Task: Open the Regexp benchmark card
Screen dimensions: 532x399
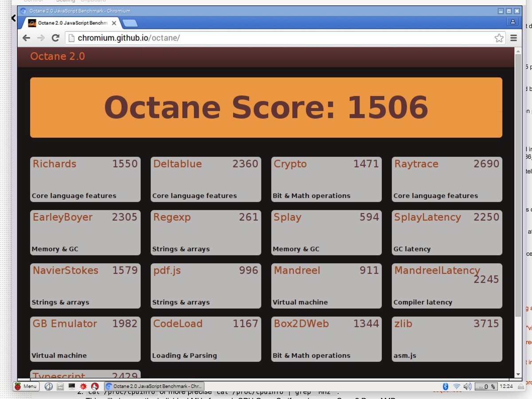Action: tap(206, 233)
